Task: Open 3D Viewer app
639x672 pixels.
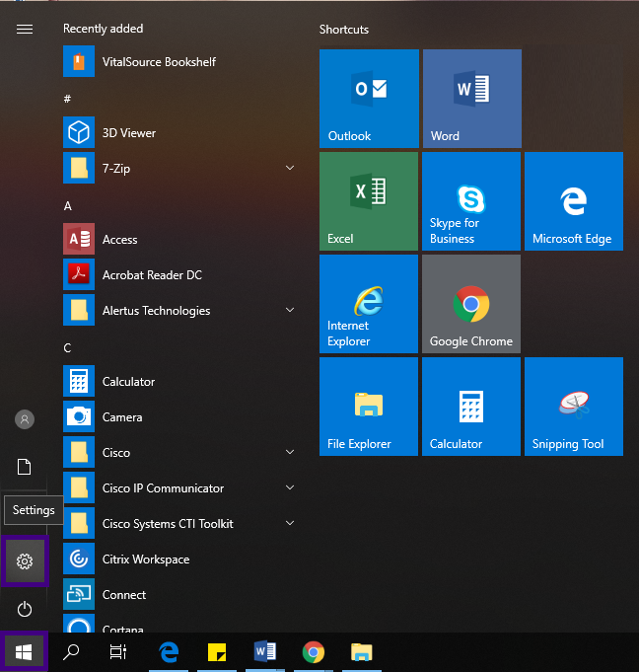Action: point(179,132)
